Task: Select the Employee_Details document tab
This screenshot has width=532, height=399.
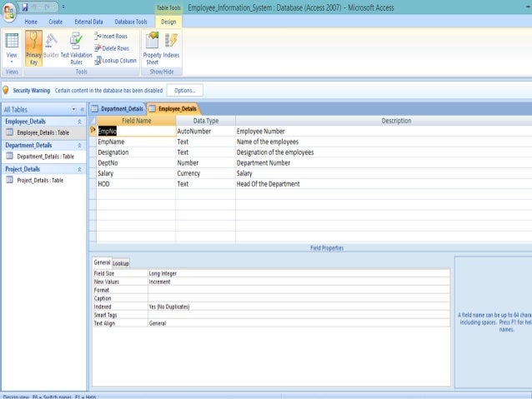Action: (x=173, y=108)
